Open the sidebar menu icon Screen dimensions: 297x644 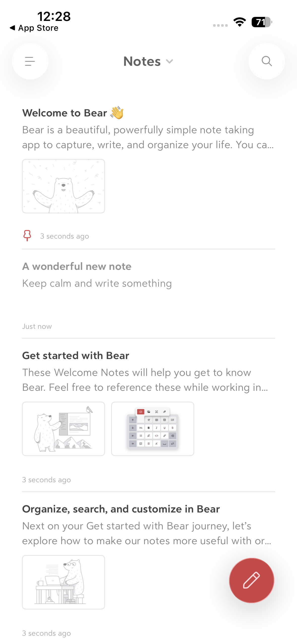click(x=30, y=61)
